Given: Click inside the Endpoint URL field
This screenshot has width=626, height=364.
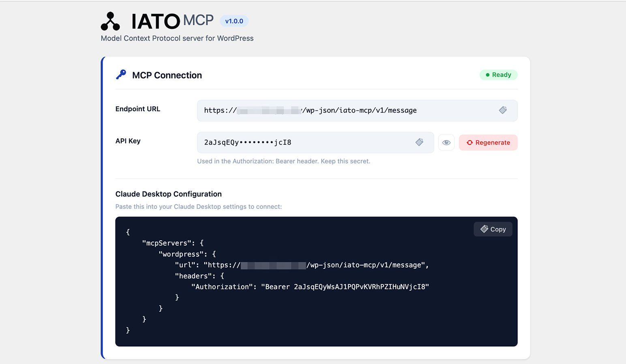Looking at the screenshot, I should [x=357, y=110].
